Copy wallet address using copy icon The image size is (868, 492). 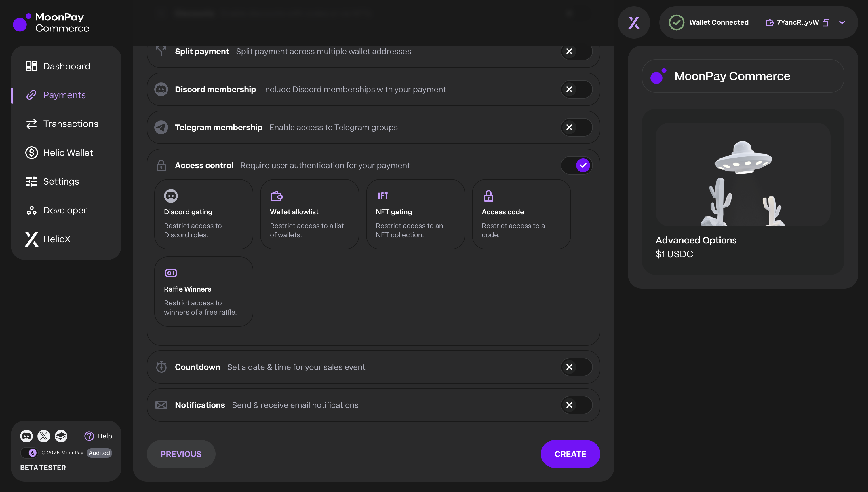[826, 23]
